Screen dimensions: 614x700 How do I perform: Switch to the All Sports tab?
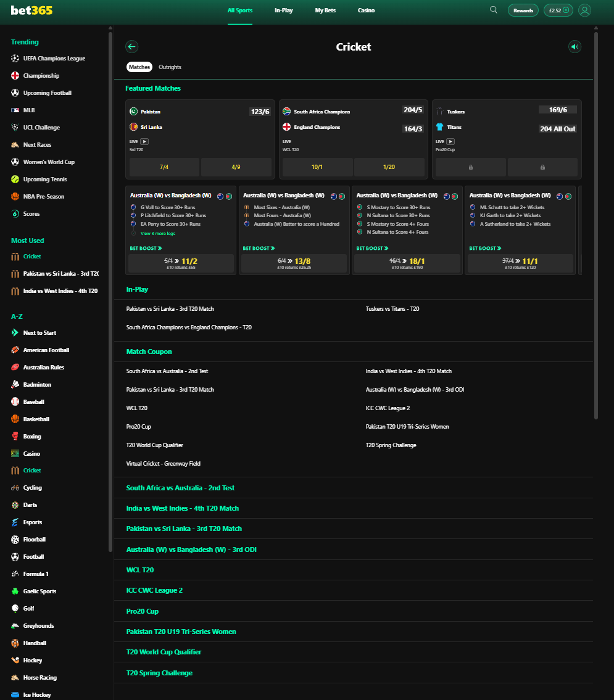[x=240, y=10]
